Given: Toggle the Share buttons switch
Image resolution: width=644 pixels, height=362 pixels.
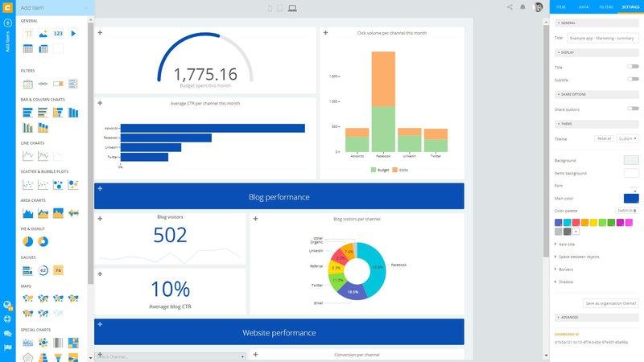Looking at the screenshot, I should click(x=633, y=109).
